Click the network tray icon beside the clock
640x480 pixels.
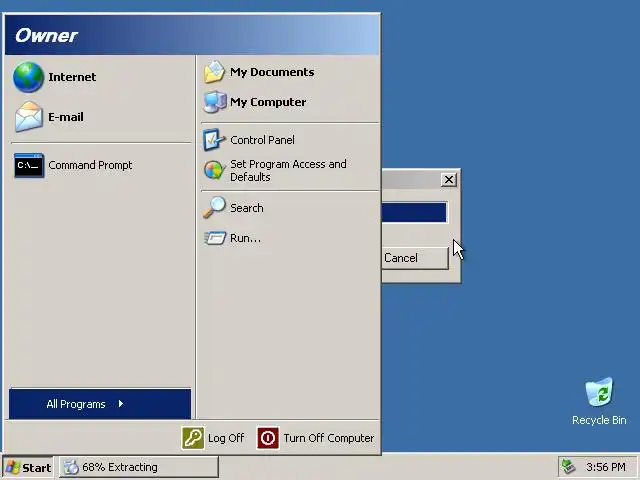(x=569, y=466)
